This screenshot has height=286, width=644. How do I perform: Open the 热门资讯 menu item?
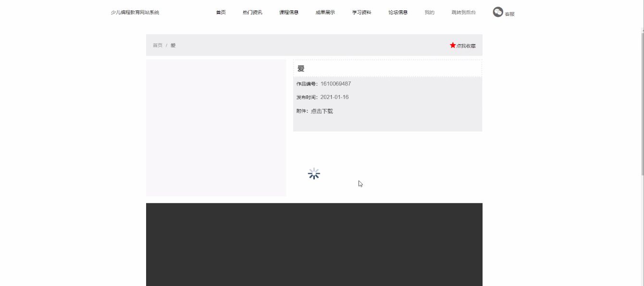point(252,12)
